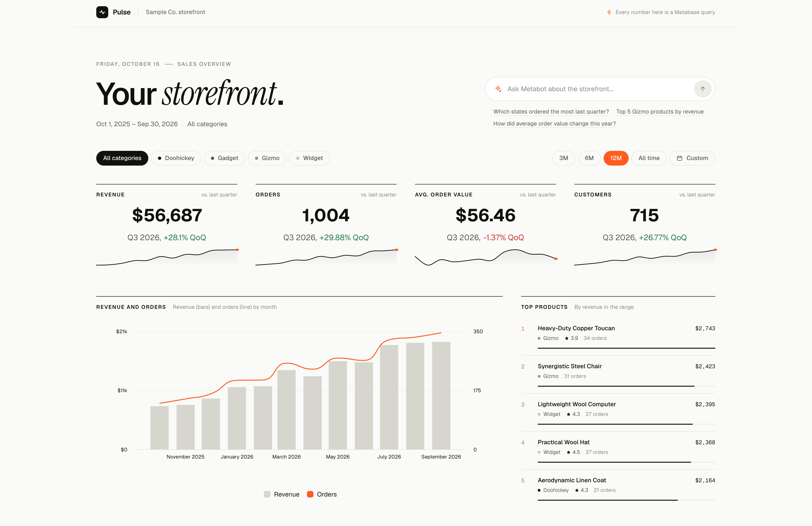812x526 pixels.
Task: Click the -1.37% QoQ change text
Action: 504,237
